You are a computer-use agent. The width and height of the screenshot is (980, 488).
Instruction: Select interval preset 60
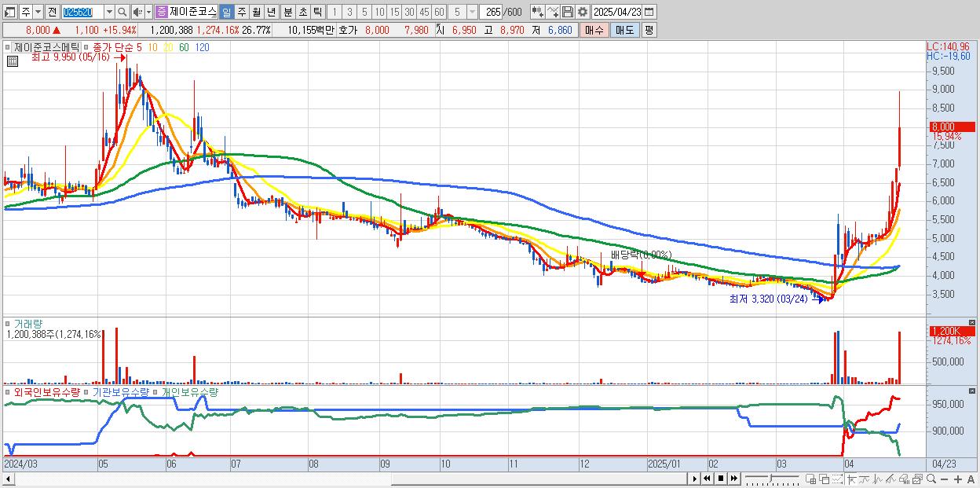[x=439, y=12]
